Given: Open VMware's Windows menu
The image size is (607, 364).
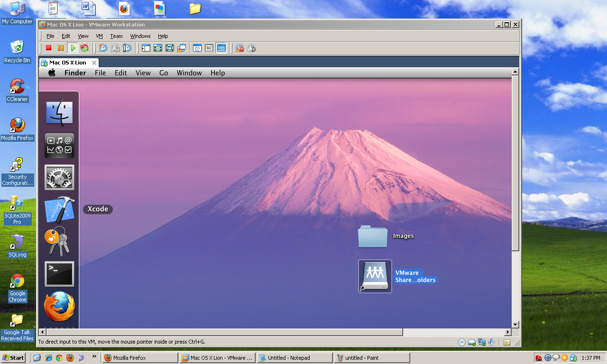Looking at the screenshot, I should [x=140, y=36].
